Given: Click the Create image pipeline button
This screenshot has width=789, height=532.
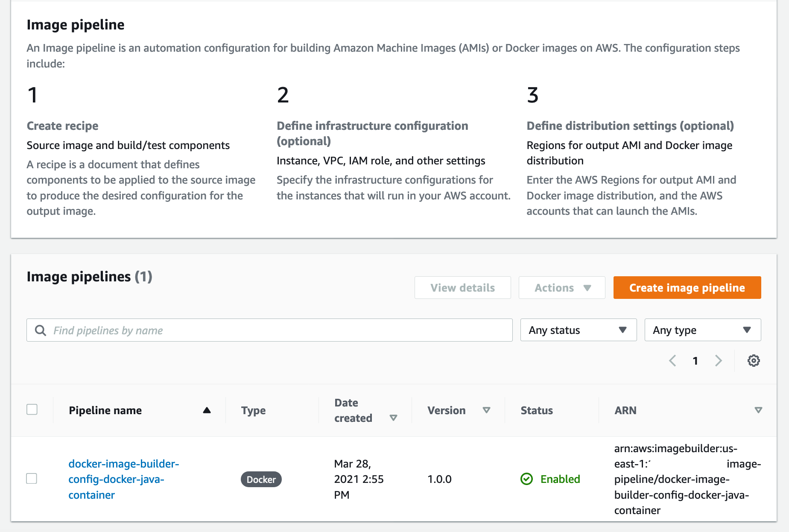Looking at the screenshot, I should coord(687,287).
